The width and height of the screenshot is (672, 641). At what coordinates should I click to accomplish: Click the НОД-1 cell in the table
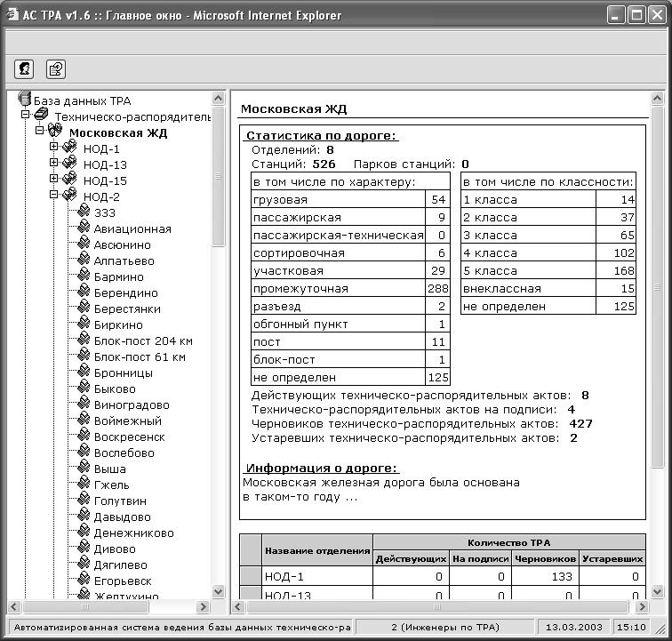coord(317,576)
